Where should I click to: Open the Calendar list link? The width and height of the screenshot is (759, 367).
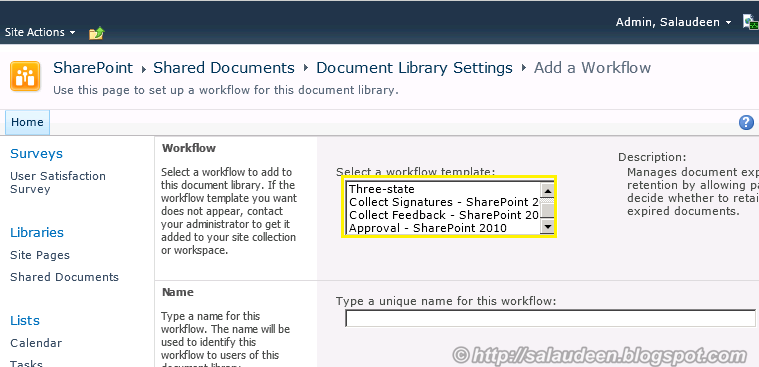point(36,343)
